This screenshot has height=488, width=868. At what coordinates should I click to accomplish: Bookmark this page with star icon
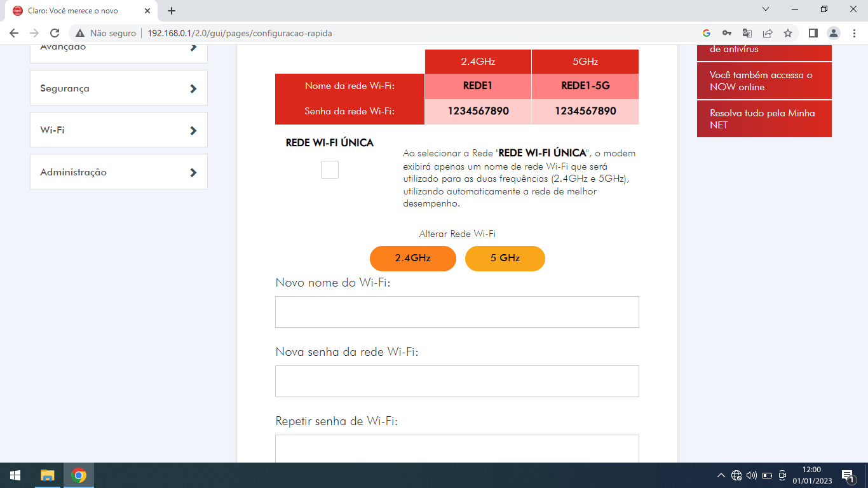tap(788, 33)
